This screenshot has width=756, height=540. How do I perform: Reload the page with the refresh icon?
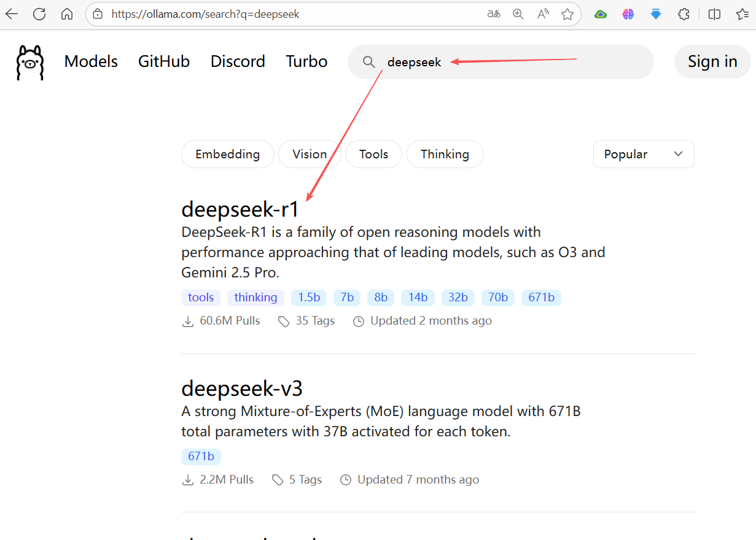coord(39,14)
